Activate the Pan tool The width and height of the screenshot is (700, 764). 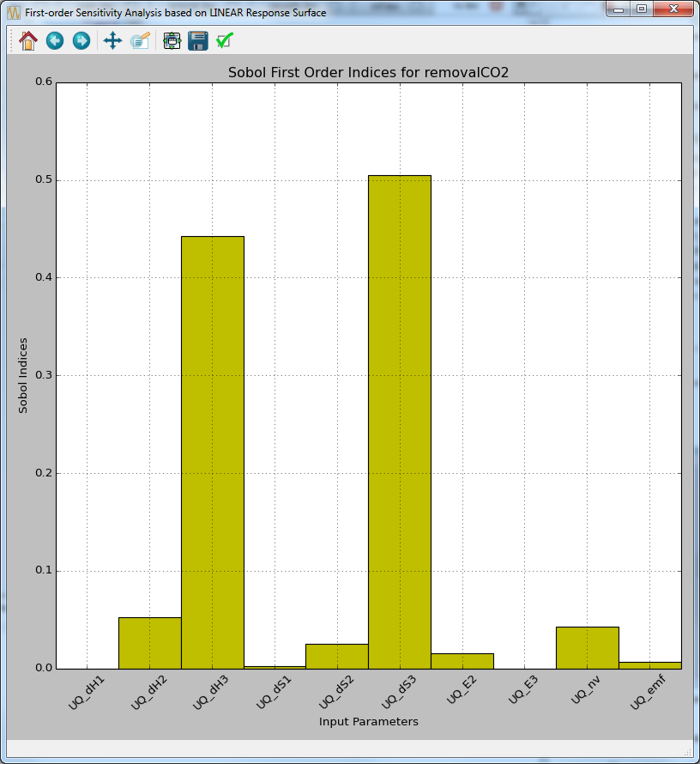[x=112, y=40]
